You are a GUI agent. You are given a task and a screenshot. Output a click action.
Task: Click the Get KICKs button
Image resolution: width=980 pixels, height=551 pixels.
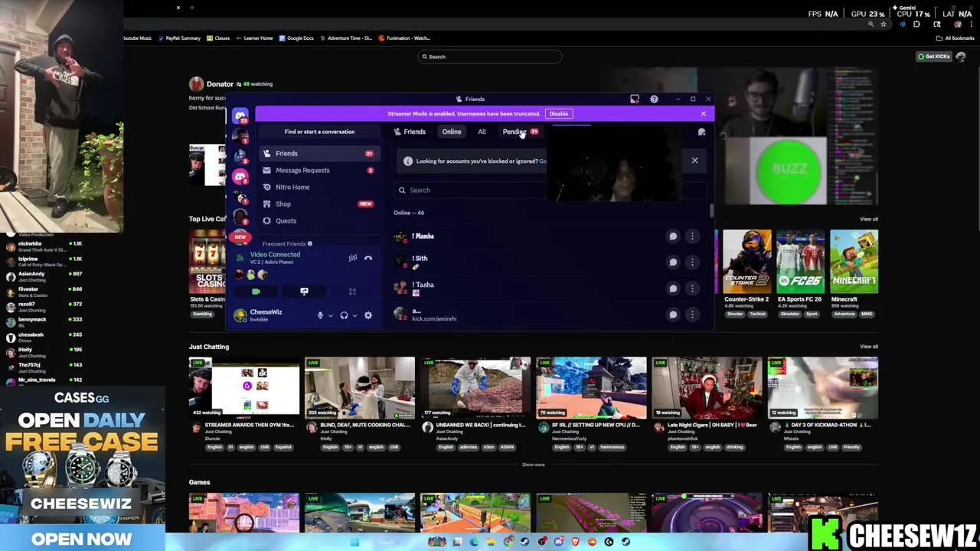coord(934,57)
